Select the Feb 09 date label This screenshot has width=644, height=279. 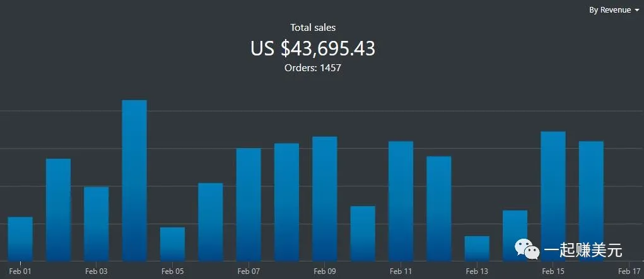tap(325, 271)
